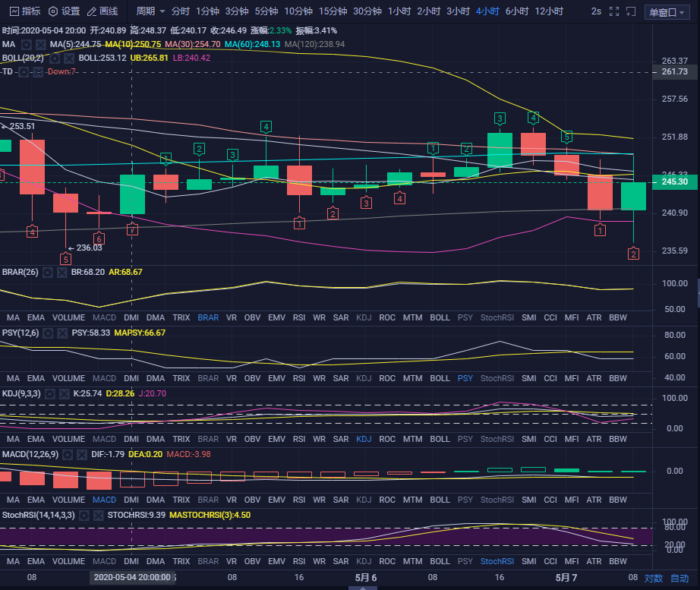Screen dimensions: 700x590
Task: Switch to the 12小时 timeframe
Action: [x=549, y=11]
